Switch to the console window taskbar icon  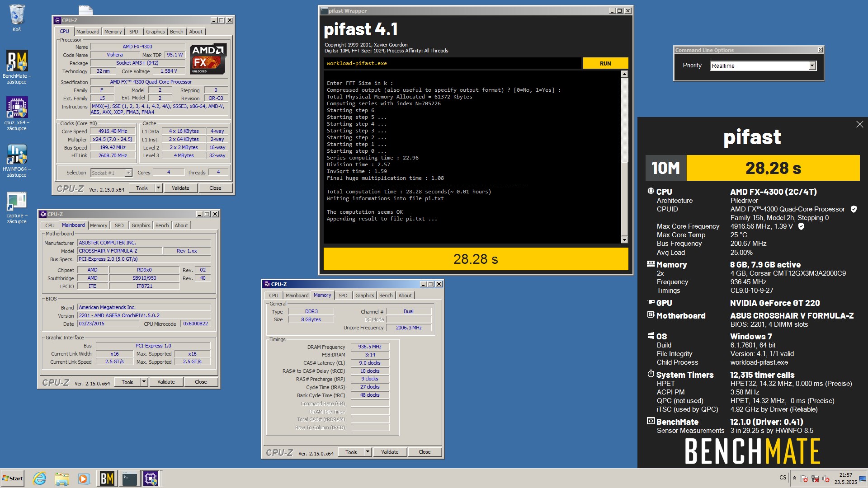coord(130,479)
